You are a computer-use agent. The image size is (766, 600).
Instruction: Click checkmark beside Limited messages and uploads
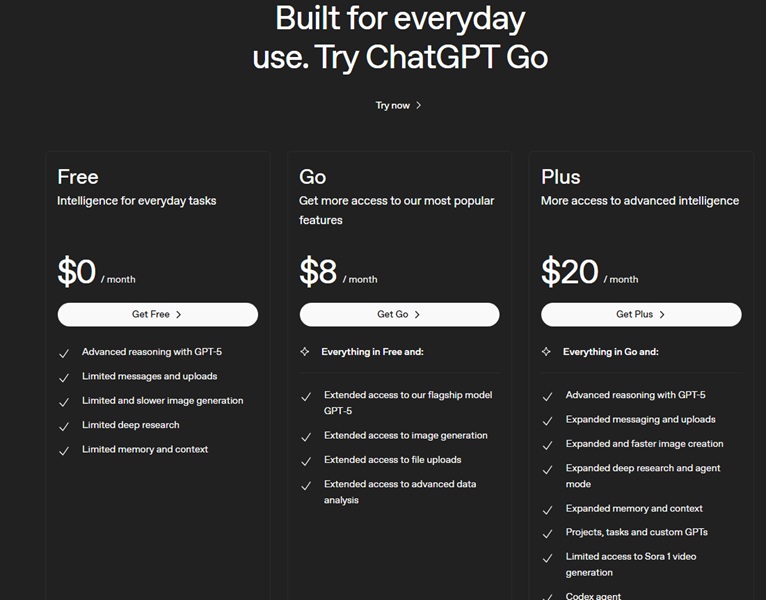64,378
